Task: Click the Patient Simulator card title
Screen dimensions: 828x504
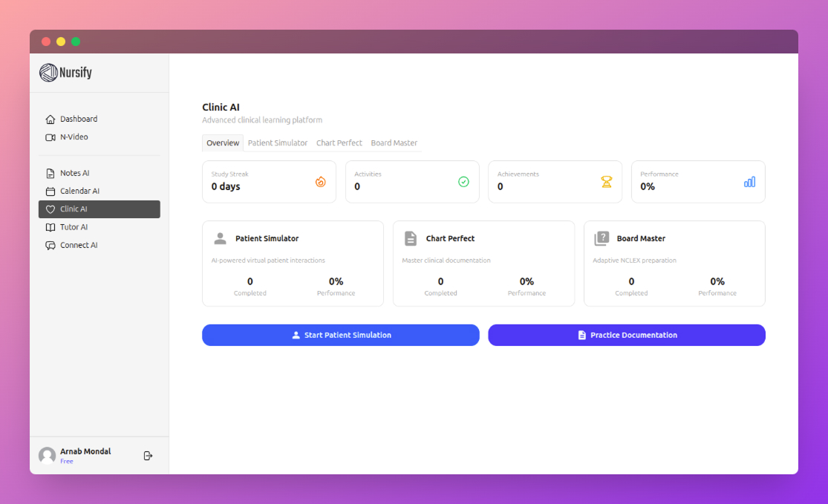Action: pos(267,238)
